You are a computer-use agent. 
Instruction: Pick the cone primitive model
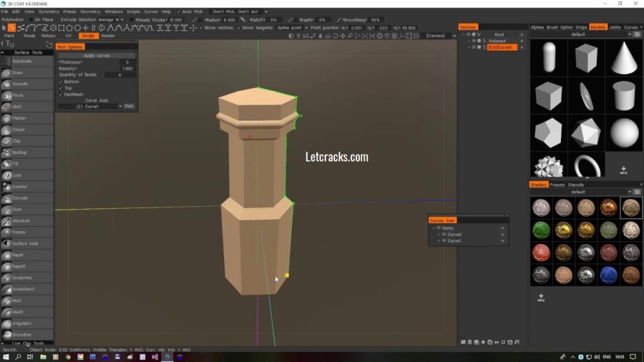coord(624,58)
